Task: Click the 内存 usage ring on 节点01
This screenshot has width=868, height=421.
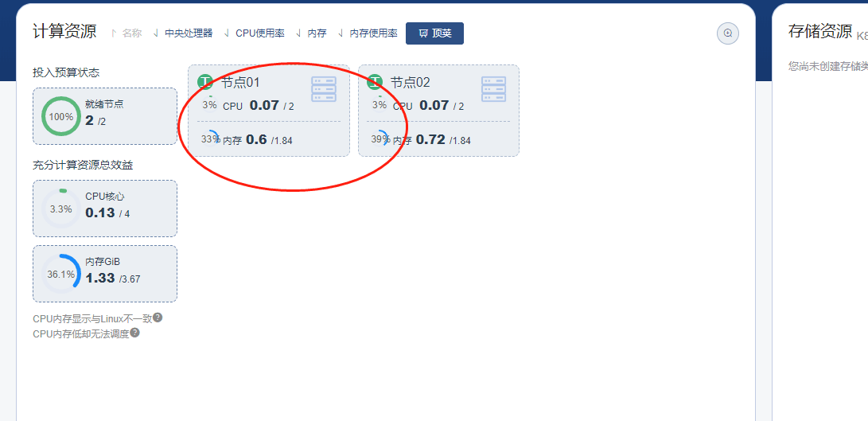Action: (210, 139)
